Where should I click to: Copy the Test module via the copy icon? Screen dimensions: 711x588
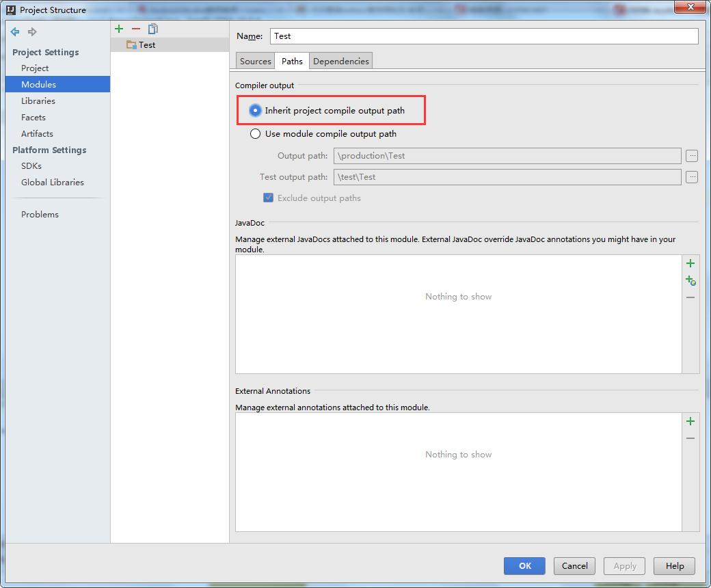point(153,29)
